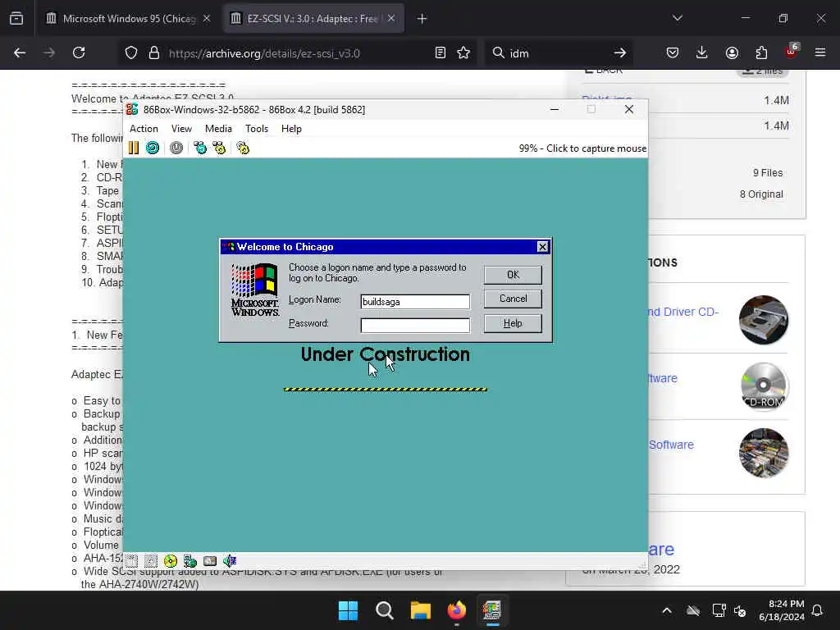840x630 pixels.
Task: Click the site security padlock icon
Action: click(154, 53)
